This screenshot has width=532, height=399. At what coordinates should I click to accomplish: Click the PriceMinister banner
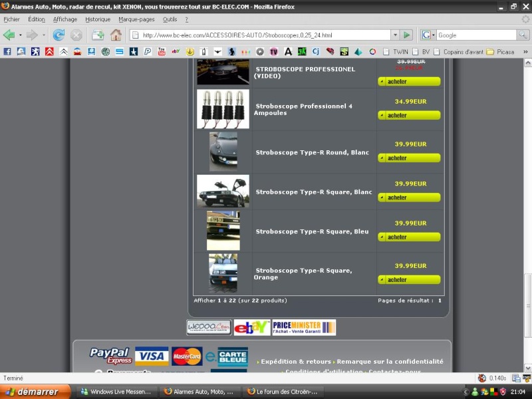(x=304, y=327)
